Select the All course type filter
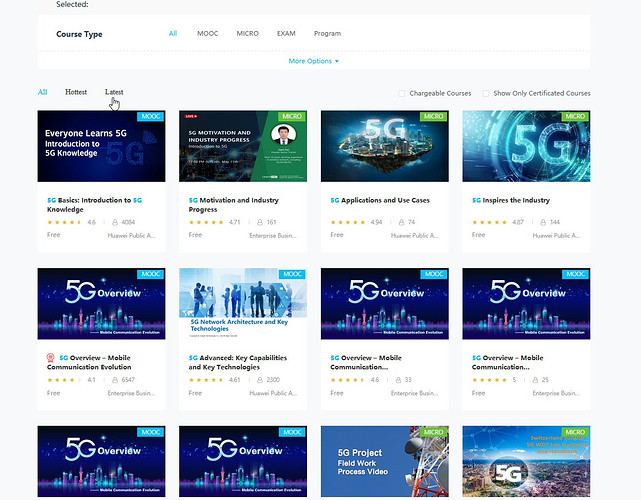This screenshot has height=500, width=641. pyautogui.click(x=173, y=34)
